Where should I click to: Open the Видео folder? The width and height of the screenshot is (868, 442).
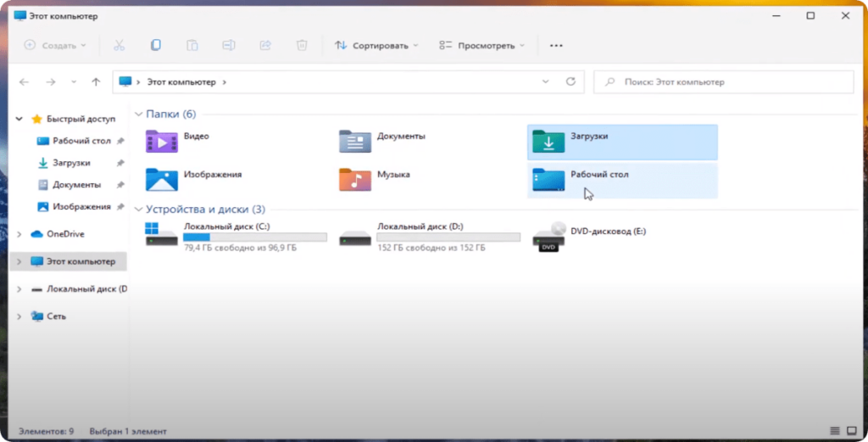(x=178, y=142)
